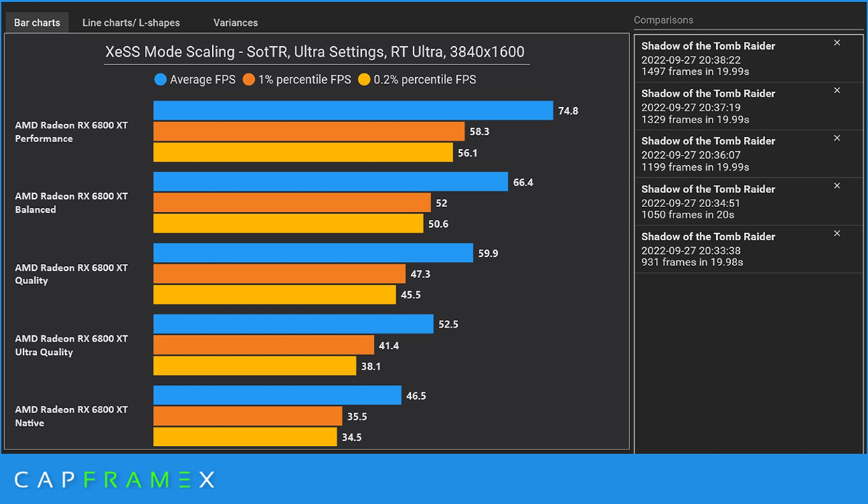The height and width of the screenshot is (504, 868).
Task: Remove the 20:33:38 comparison entry
Action: coord(836,233)
